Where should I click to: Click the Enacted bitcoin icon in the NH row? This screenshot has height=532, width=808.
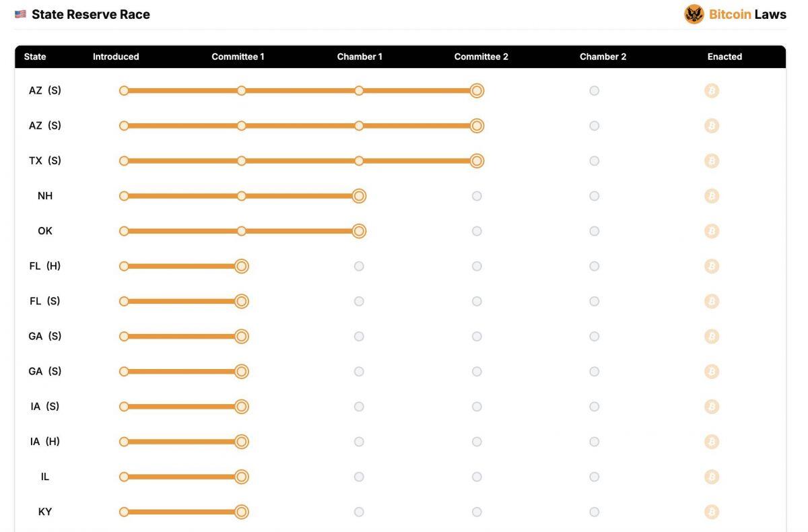click(x=712, y=196)
